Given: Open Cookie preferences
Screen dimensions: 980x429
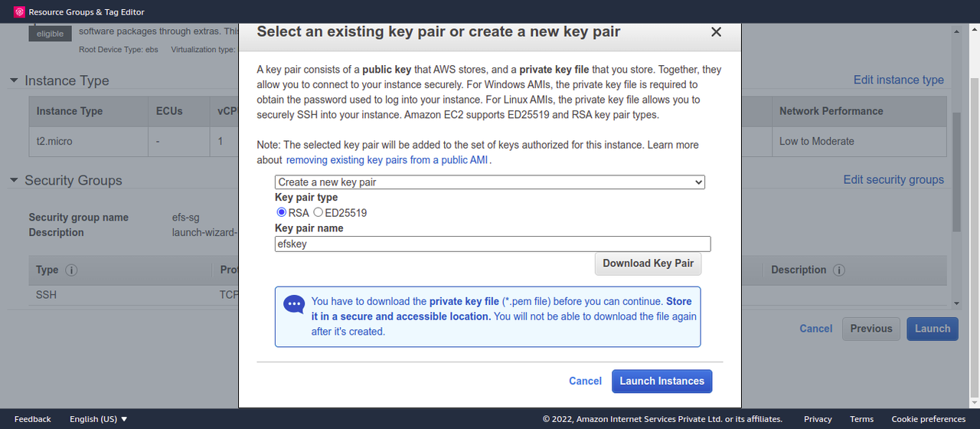Looking at the screenshot, I should (929, 419).
